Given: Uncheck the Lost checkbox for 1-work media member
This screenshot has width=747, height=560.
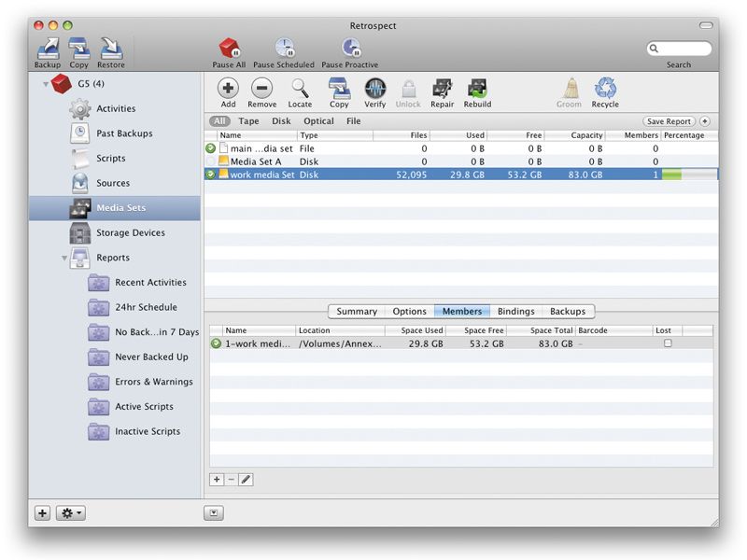Looking at the screenshot, I should [x=666, y=343].
